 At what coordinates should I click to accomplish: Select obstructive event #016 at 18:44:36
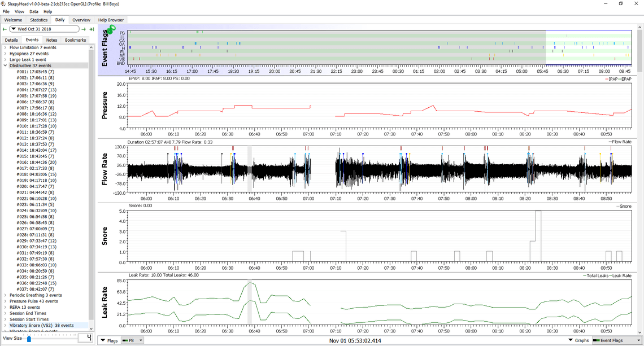(37, 162)
